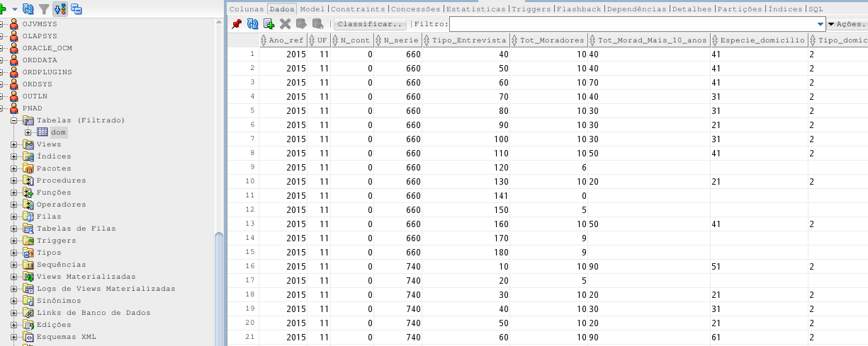Expand the Views folder
This screenshot has width=868, height=346.
[x=14, y=144]
